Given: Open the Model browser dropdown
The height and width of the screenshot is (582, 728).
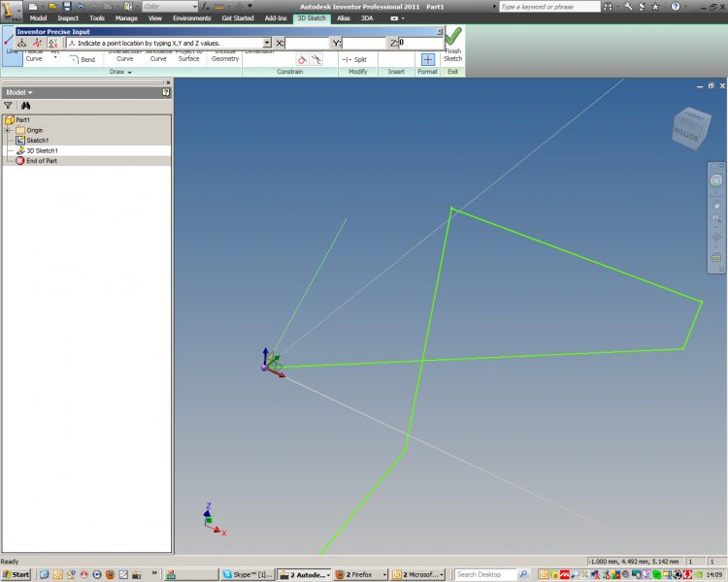Looking at the screenshot, I should [19, 92].
